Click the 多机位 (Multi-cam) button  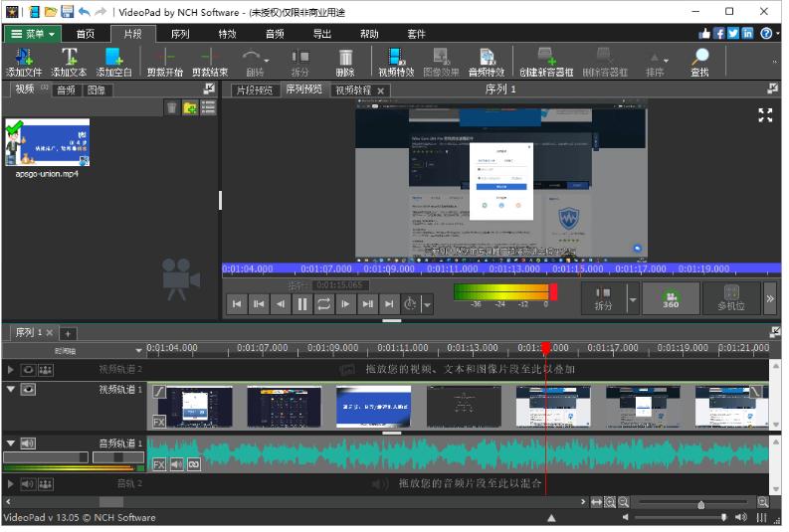pyautogui.click(x=730, y=298)
